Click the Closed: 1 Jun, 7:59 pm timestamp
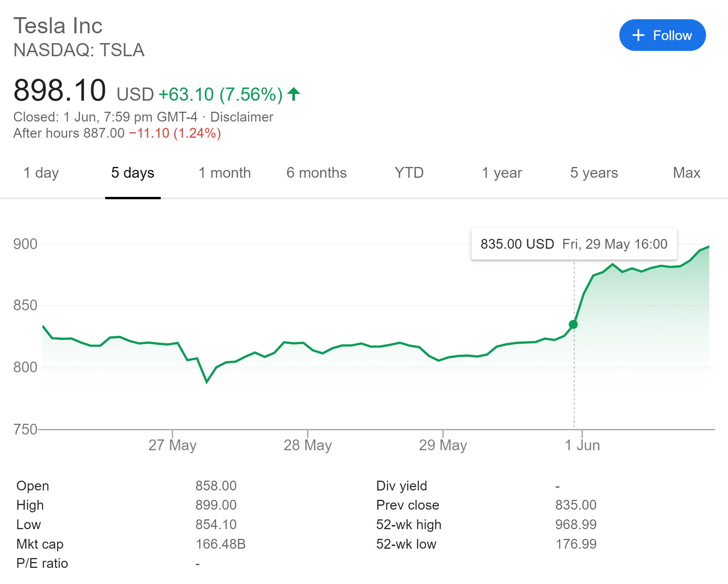Viewport: 728px width, 584px height. [105, 117]
